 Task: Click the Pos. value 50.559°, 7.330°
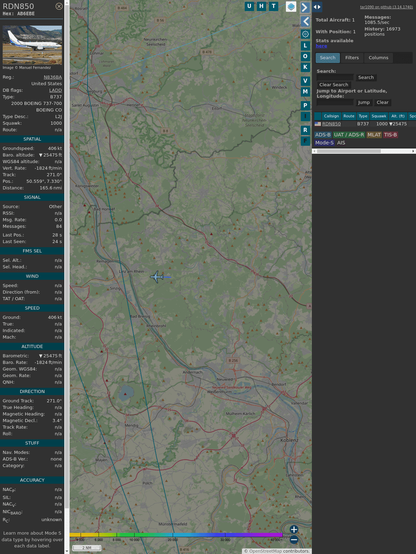44,181
